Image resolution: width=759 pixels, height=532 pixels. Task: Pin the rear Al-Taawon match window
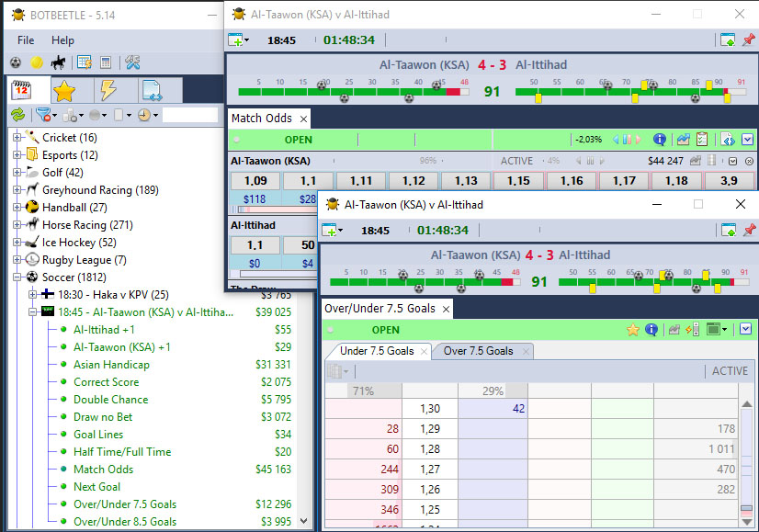tap(749, 40)
